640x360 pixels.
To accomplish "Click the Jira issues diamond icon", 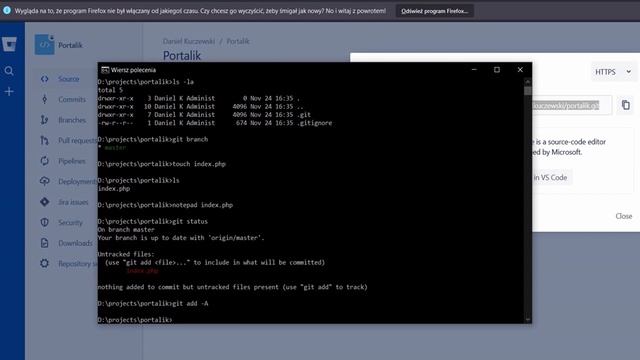I will [44, 202].
